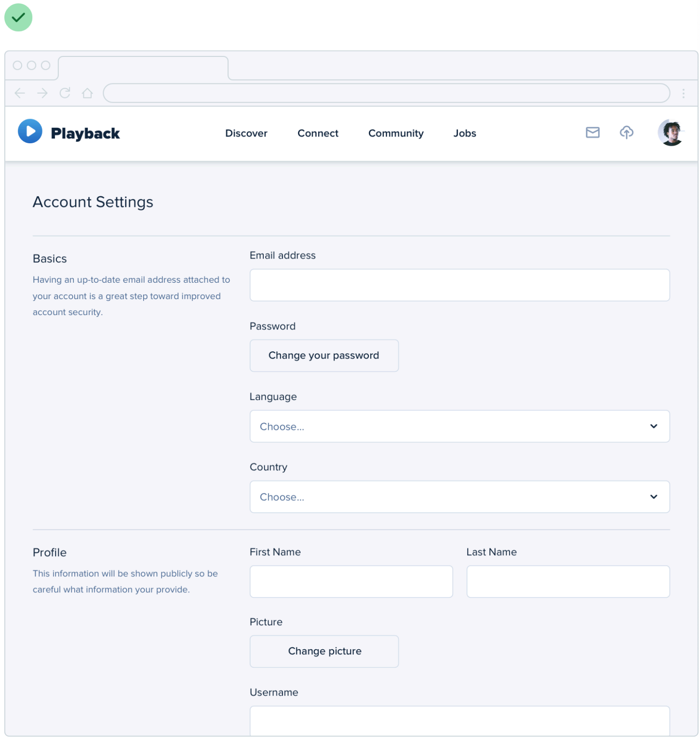Navigate to Jobs section
700x740 pixels.
[x=464, y=133]
